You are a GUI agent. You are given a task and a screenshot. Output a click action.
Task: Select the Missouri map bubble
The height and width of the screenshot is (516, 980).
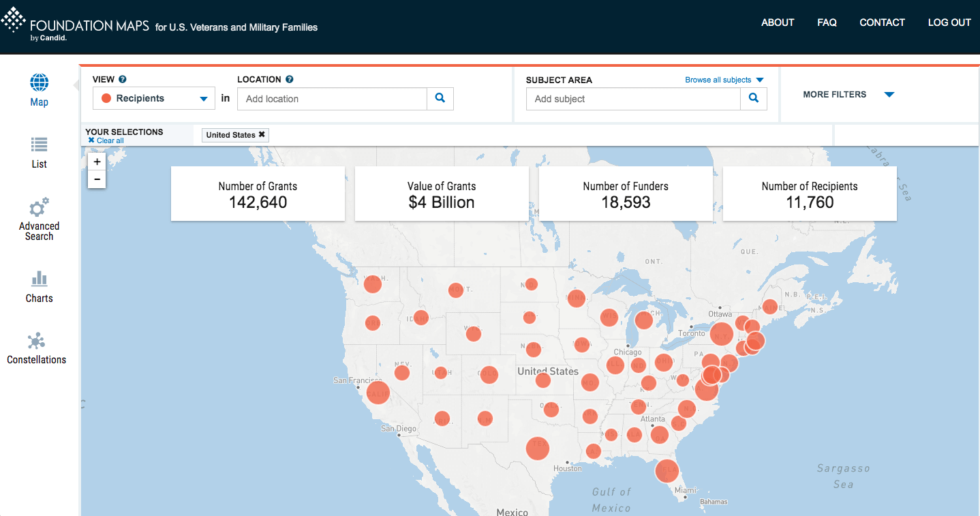590,382
